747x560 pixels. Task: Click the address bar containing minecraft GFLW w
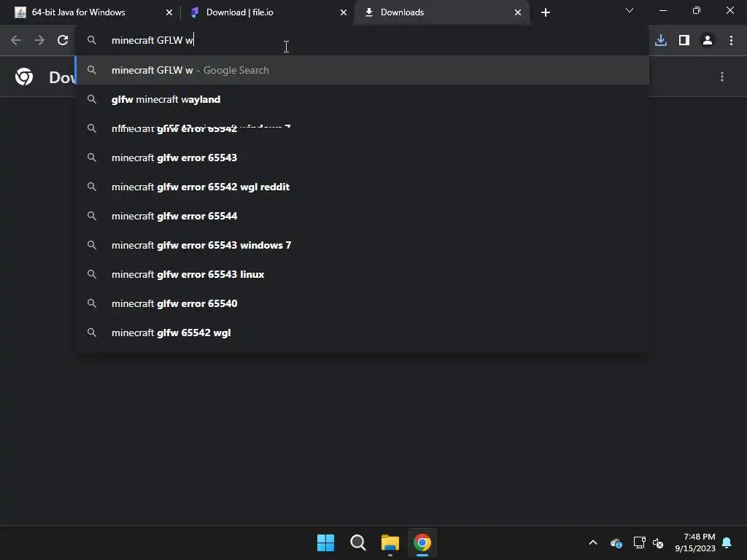[362, 40]
